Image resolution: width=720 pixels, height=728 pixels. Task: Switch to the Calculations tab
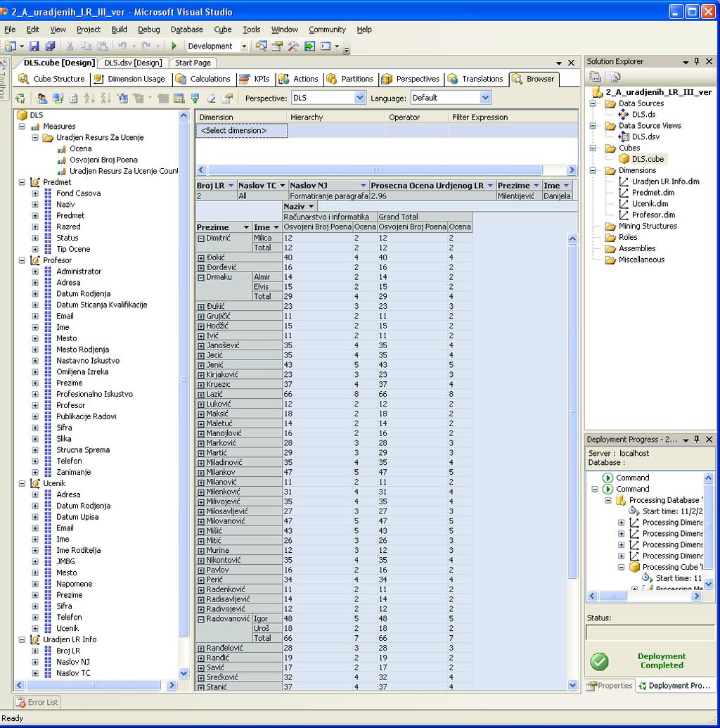pyautogui.click(x=203, y=79)
